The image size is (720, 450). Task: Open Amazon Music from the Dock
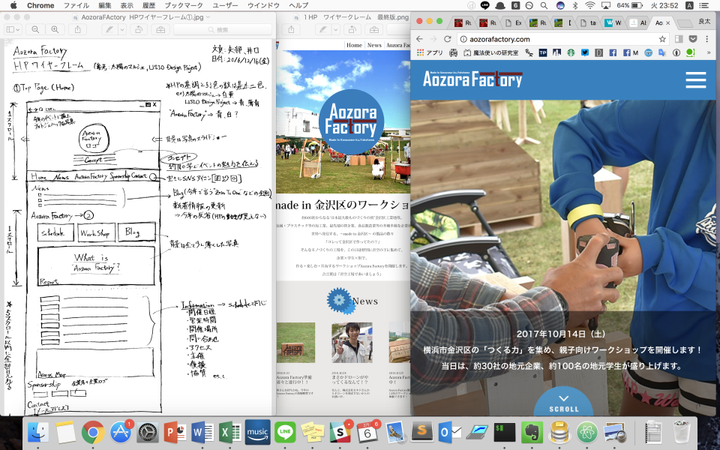(257, 432)
